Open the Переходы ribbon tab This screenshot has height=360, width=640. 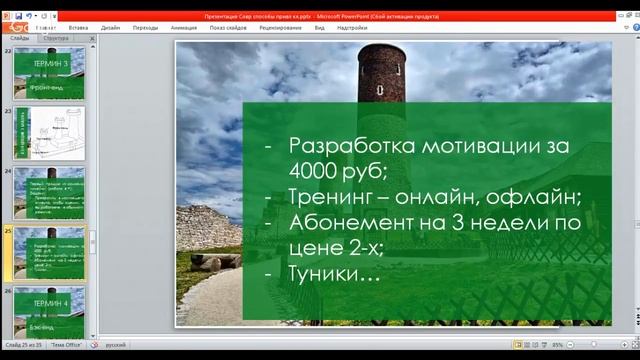(x=145, y=28)
